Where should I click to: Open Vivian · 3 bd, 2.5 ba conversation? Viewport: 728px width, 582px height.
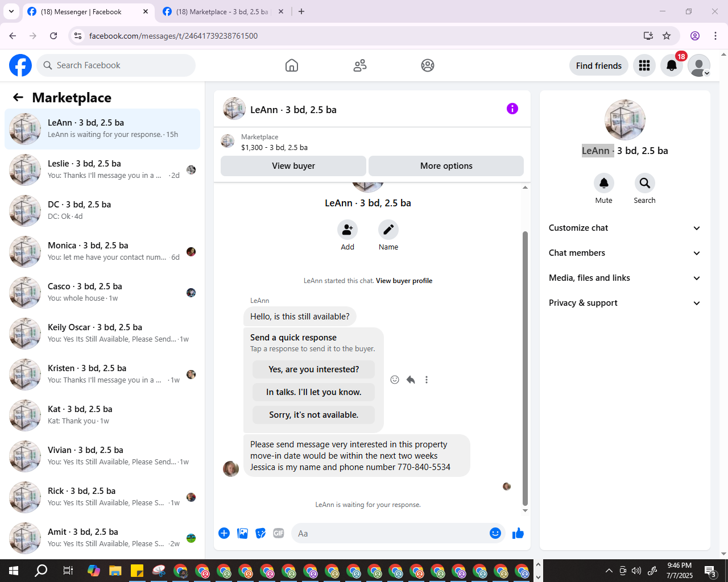102,456
